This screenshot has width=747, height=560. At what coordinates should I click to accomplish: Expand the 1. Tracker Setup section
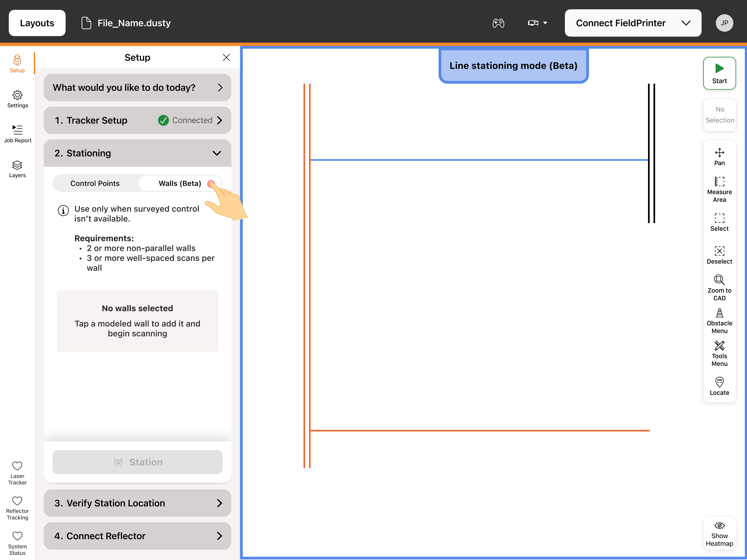point(138,120)
